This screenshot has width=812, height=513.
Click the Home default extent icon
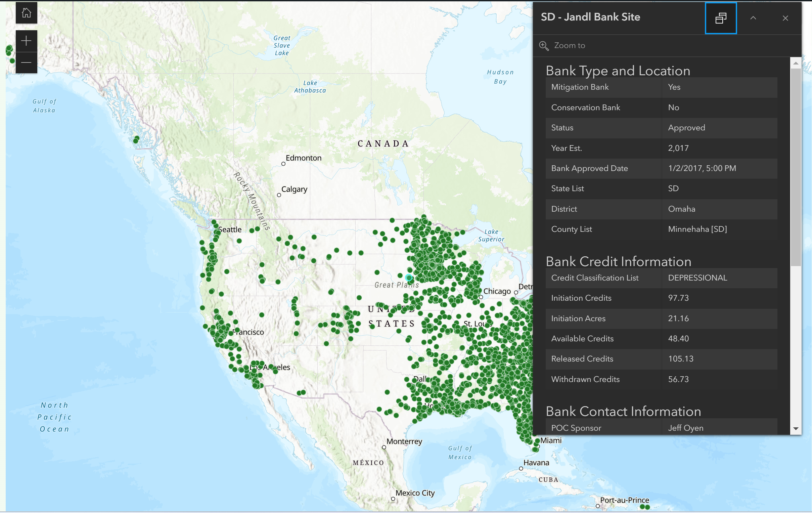click(26, 13)
